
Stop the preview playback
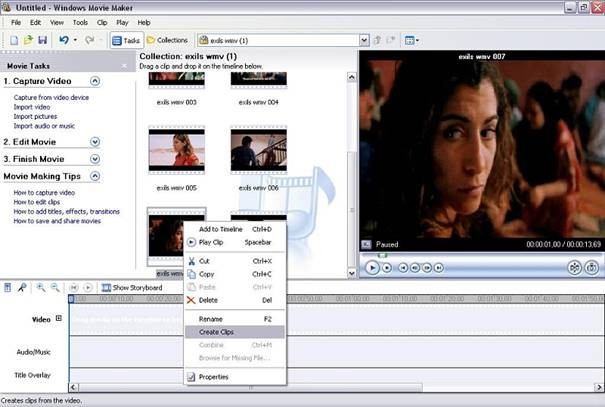point(387,268)
